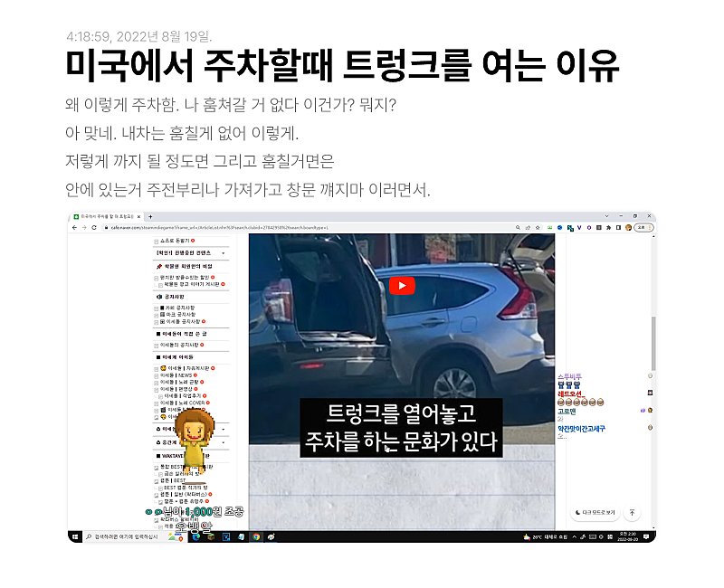Click the Windows taskbar search box
724x588 pixels.
coord(134,536)
